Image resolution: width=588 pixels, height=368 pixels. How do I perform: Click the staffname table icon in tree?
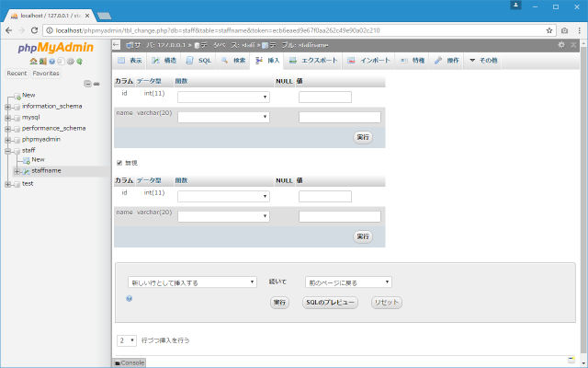27,171
